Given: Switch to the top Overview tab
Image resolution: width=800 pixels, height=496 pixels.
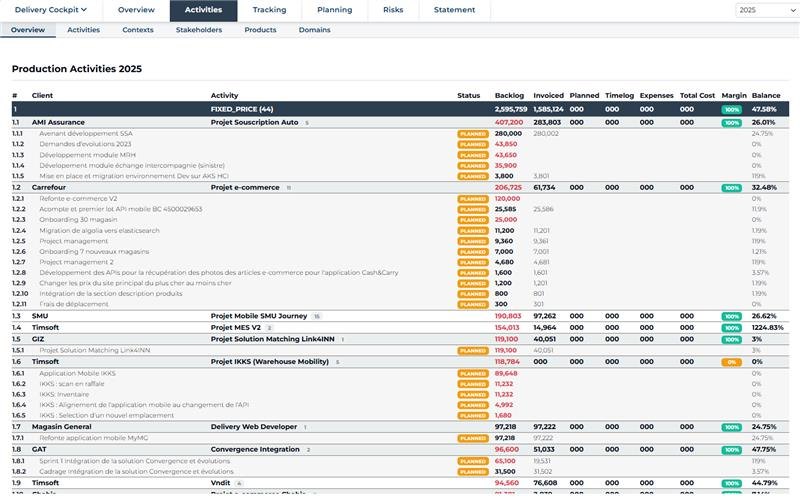Looking at the screenshot, I should [136, 10].
